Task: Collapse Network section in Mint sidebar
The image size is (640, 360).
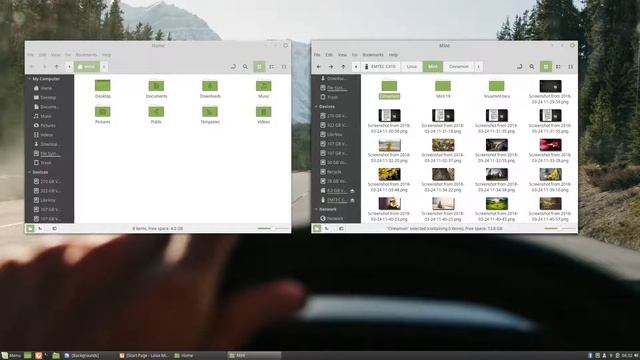Action: 316,209
